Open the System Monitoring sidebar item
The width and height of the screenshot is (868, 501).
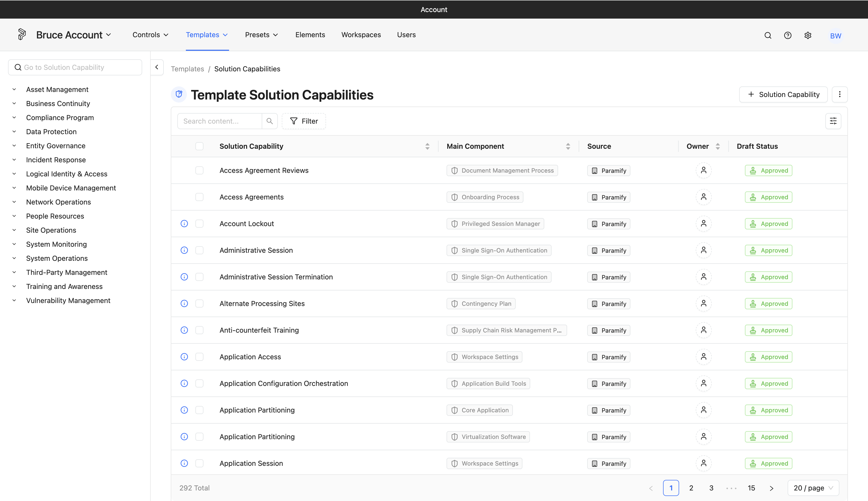point(57,244)
